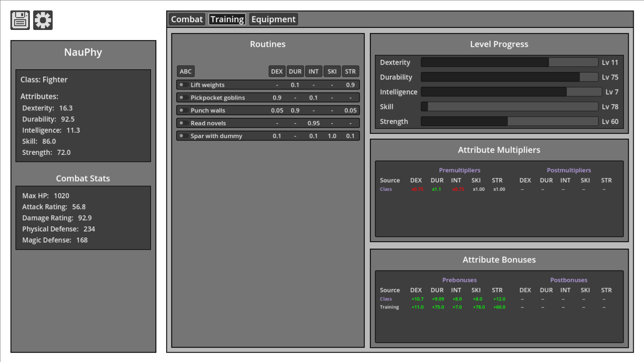
Task: Sort routines by the DEX column
Action: point(277,71)
